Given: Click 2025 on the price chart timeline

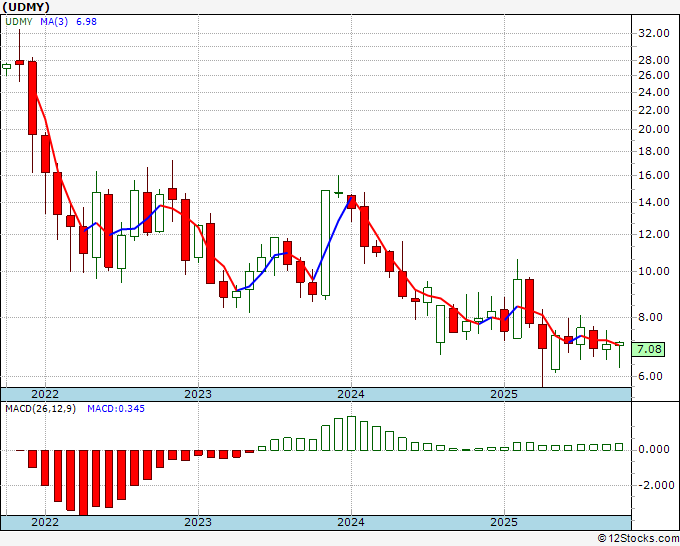Looking at the screenshot, I should pyautogui.click(x=504, y=394).
